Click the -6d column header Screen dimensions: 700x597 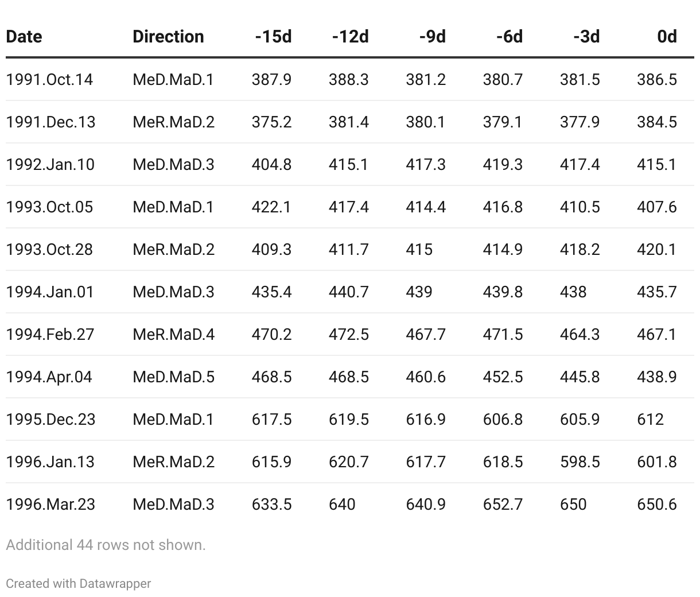[x=510, y=37]
